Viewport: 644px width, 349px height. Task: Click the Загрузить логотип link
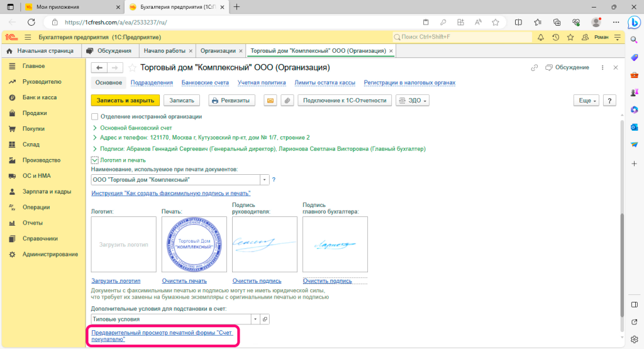click(x=116, y=281)
